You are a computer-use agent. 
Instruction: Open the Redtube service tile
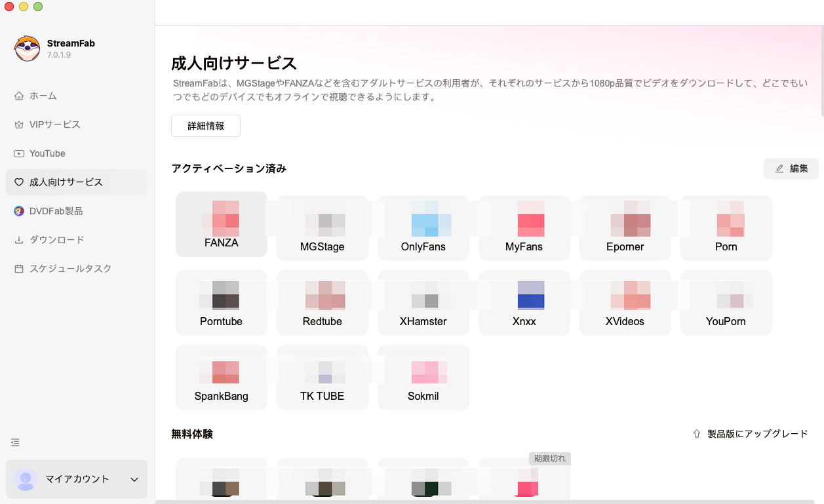coord(323,303)
